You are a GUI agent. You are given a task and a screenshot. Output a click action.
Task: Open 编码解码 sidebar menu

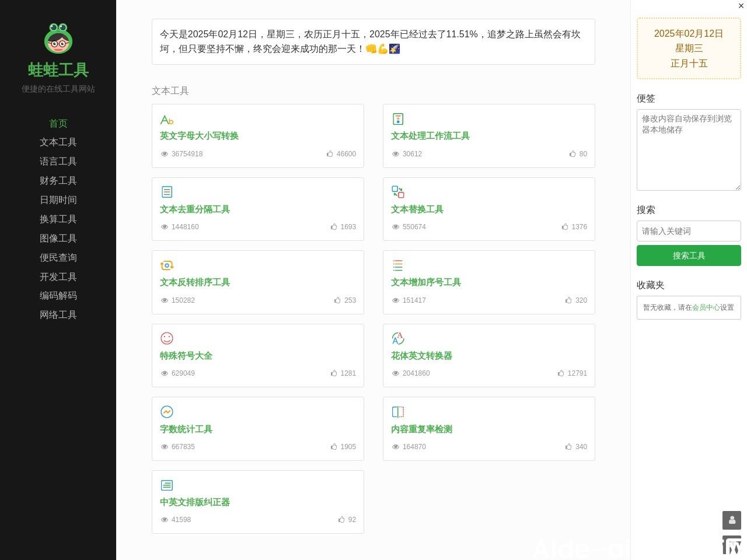click(58, 296)
